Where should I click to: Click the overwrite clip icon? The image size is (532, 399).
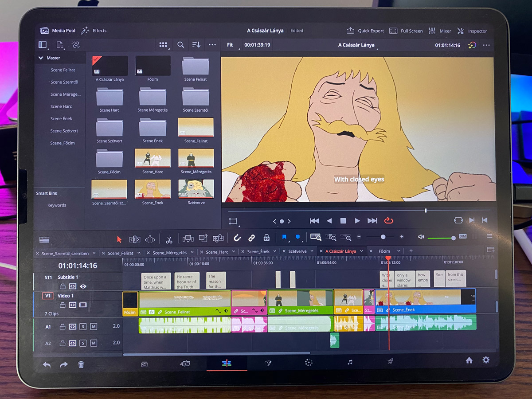[203, 238]
